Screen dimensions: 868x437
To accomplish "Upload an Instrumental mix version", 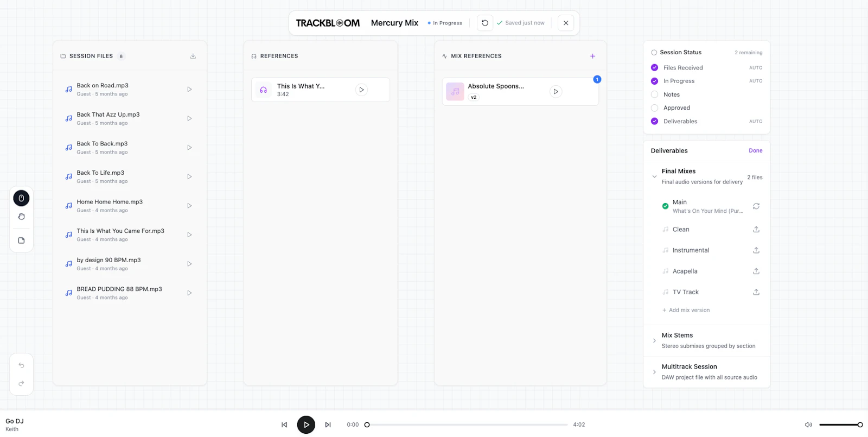I will [756, 250].
